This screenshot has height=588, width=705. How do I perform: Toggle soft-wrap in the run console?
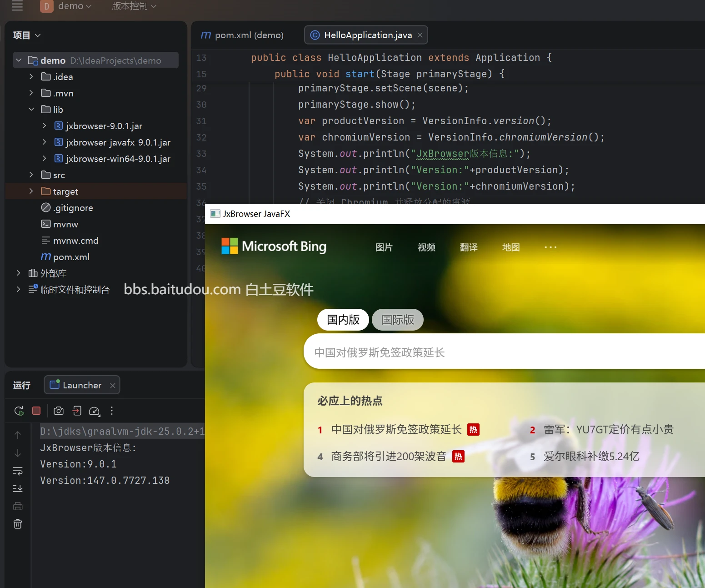click(18, 471)
